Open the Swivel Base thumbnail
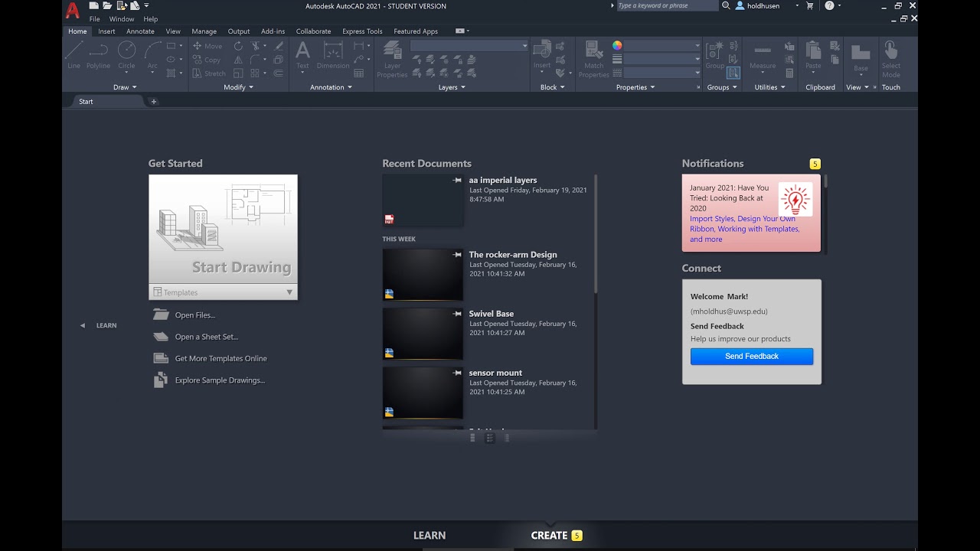Viewport: 980px width, 551px height. pos(423,334)
